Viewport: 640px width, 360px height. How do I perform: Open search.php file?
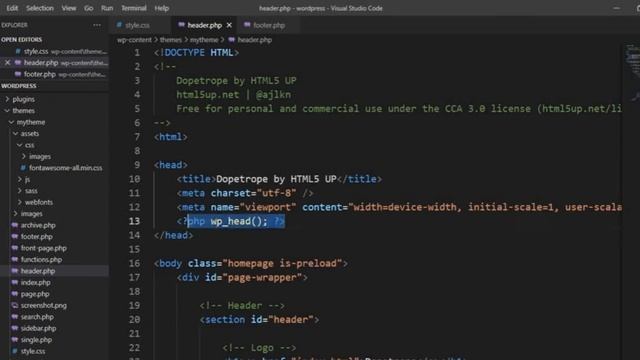(37, 316)
